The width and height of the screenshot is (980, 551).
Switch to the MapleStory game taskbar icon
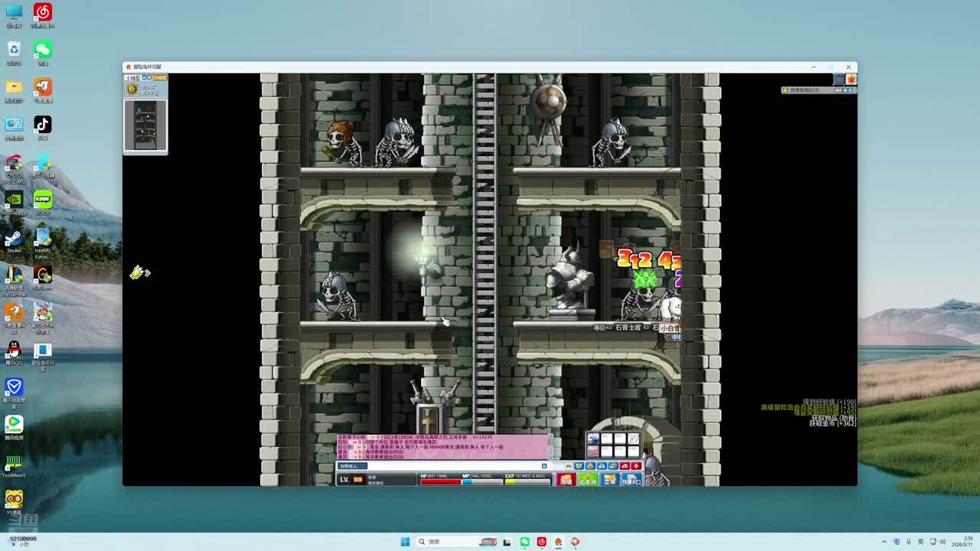point(558,542)
